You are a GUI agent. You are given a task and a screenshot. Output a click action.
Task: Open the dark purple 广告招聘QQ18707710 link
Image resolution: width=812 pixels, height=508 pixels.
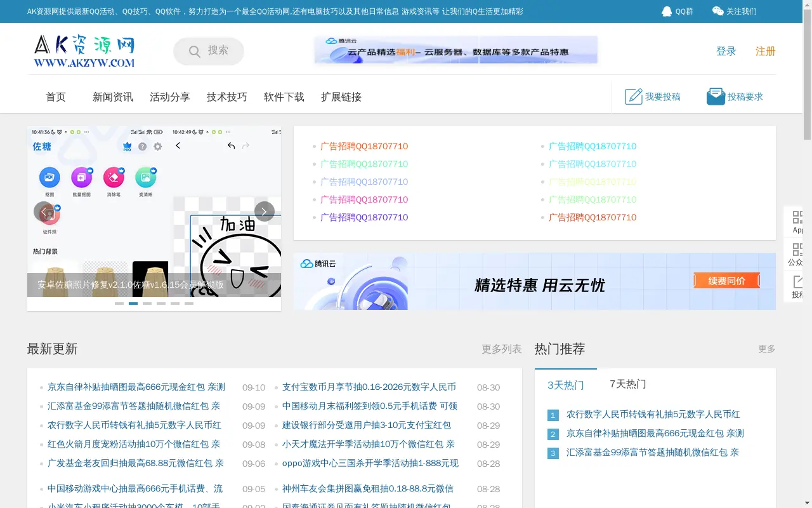[x=364, y=217]
